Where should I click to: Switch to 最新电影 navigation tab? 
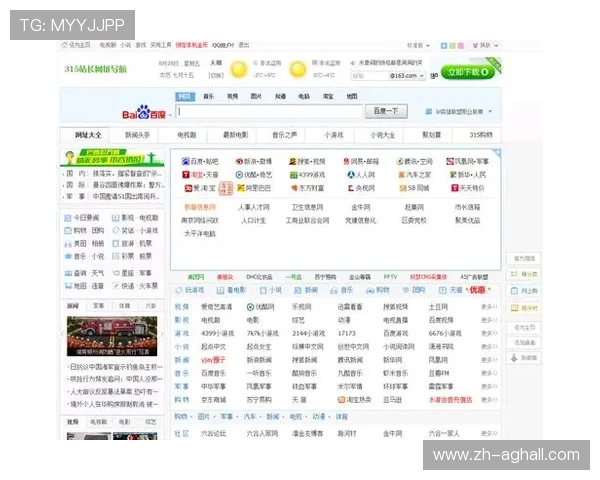coord(236,135)
